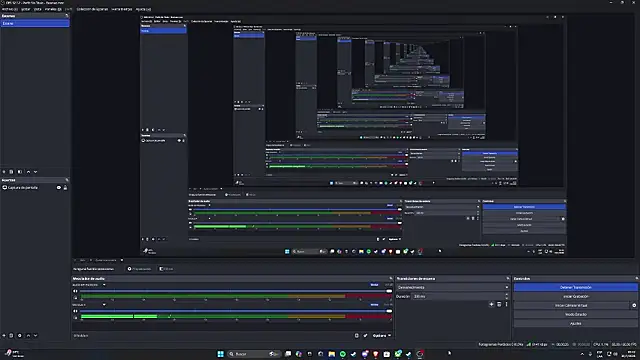Expand the Audio del escritorio name arrow
640x360 pixels.
[x=104, y=285]
